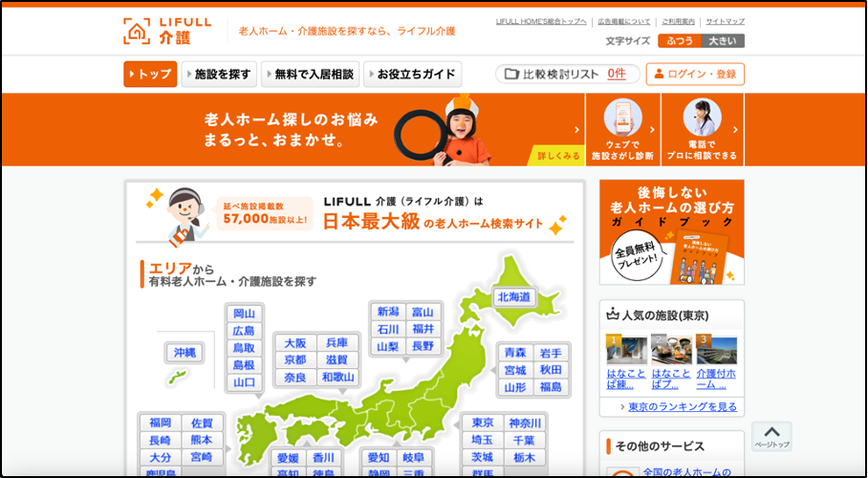Select 京都 prefecture
This screenshot has width=868, height=478.
(x=295, y=360)
